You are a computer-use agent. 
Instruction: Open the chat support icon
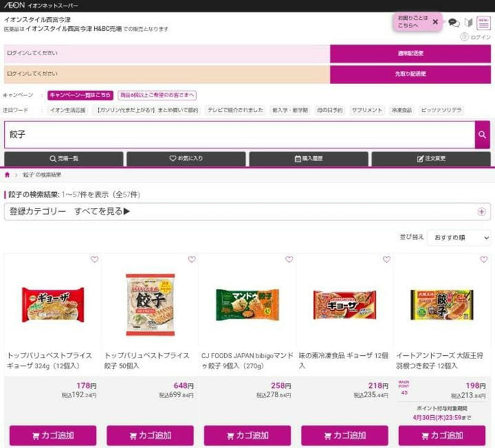454,22
